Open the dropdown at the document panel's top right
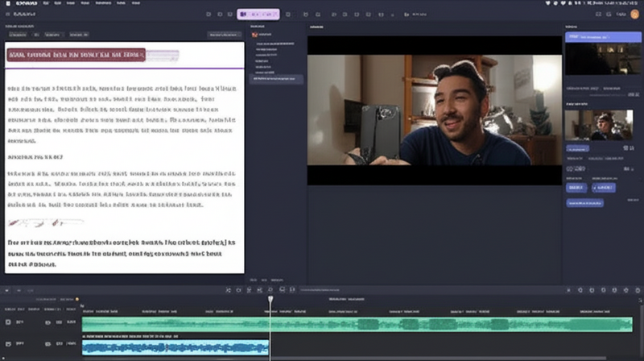This screenshot has height=361, width=644. point(225,35)
